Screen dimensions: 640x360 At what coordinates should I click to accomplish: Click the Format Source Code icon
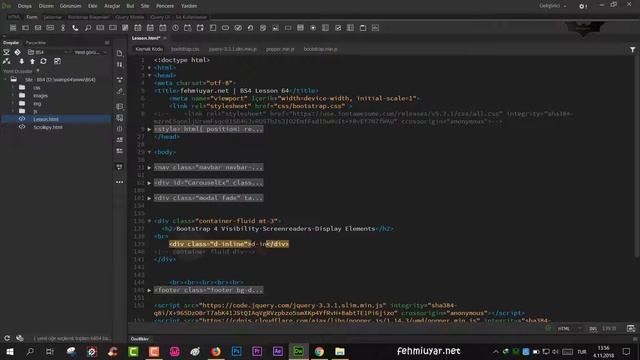coord(120,92)
